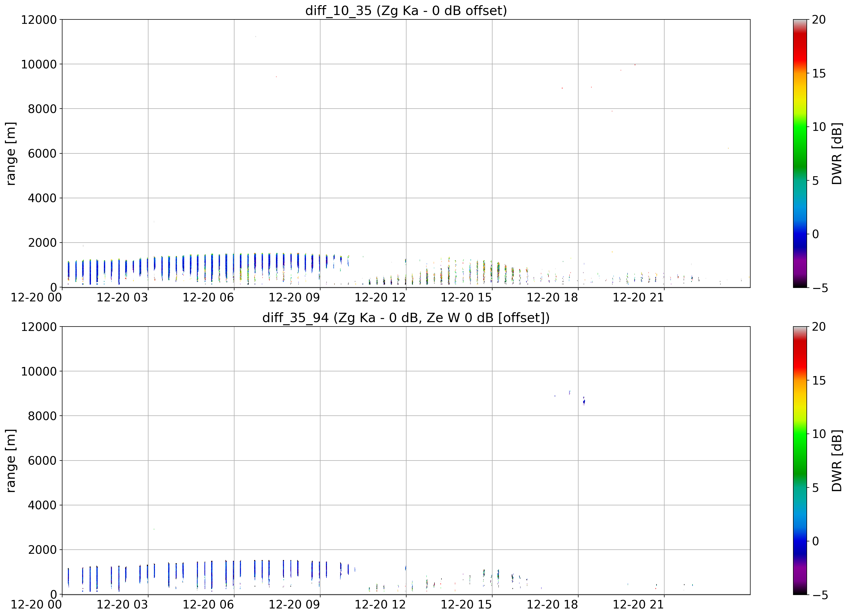Click the 12-20 00 x-tick under the bottom plot
This screenshot has width=849, height=616.
36,605
